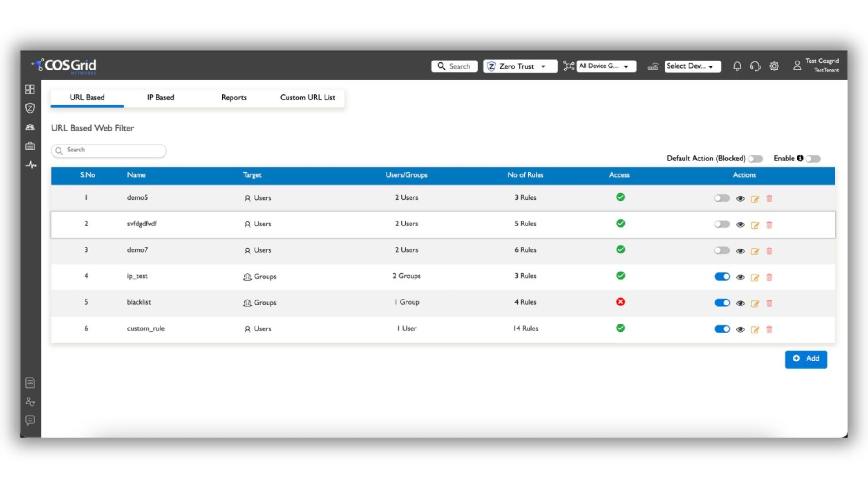Delete the custom_rule entry via trash icon
The height and width of the screenshot is (488, 868).
769,330
